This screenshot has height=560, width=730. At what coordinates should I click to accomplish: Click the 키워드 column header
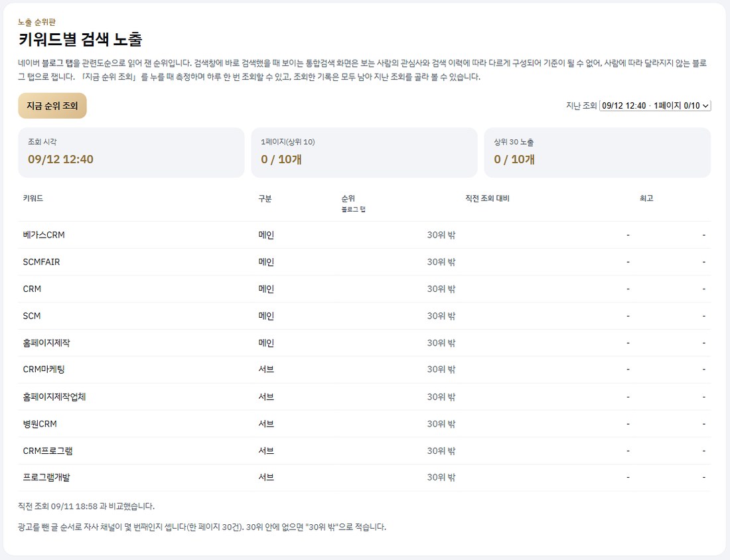point(33,198)
